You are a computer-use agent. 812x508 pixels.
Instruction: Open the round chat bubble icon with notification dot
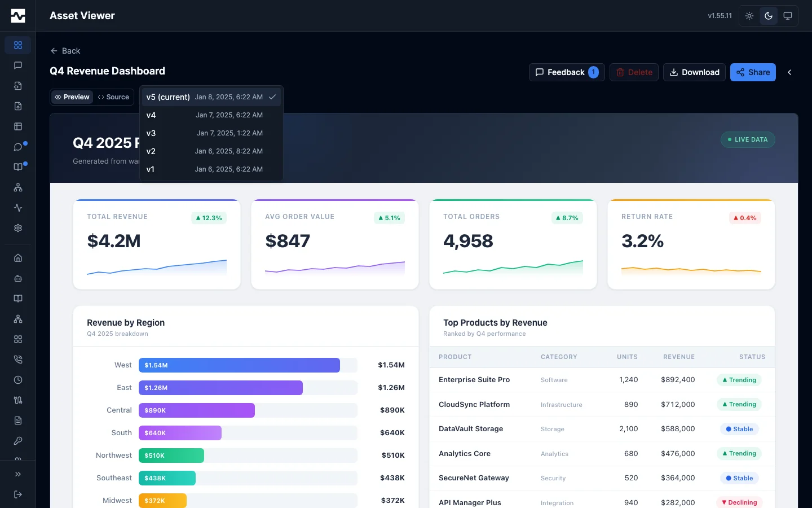pos(18,147)
